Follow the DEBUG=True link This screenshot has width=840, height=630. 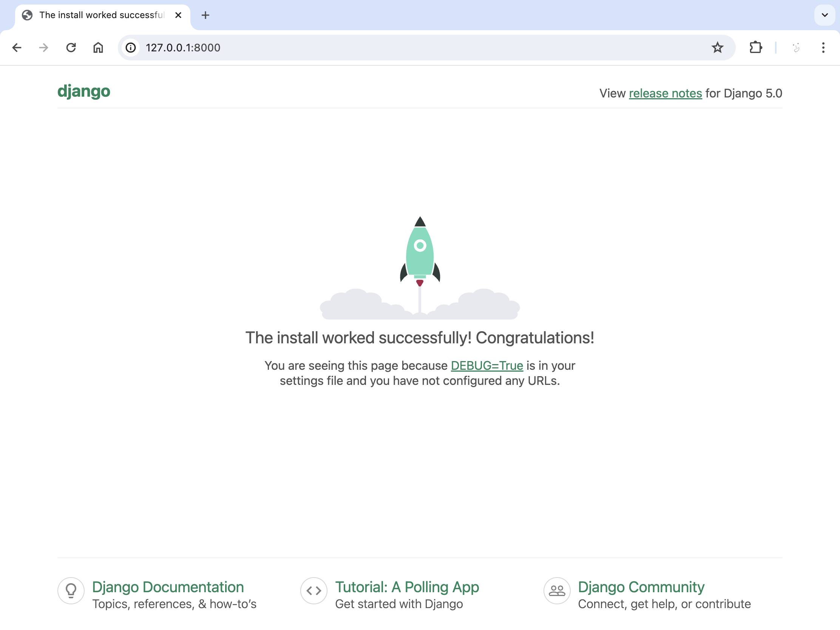coord(487,365)
